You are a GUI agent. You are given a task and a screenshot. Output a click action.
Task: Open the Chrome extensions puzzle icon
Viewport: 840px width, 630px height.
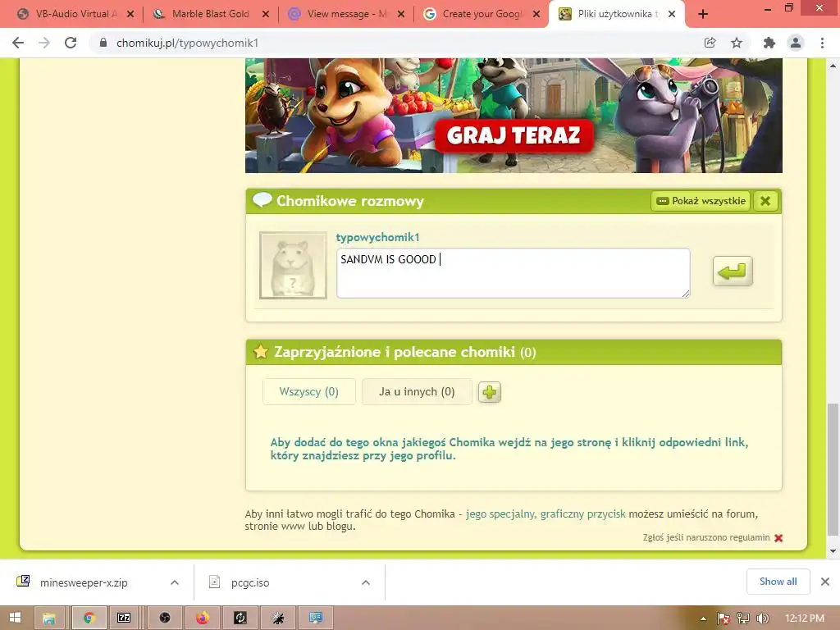point(769,43)
